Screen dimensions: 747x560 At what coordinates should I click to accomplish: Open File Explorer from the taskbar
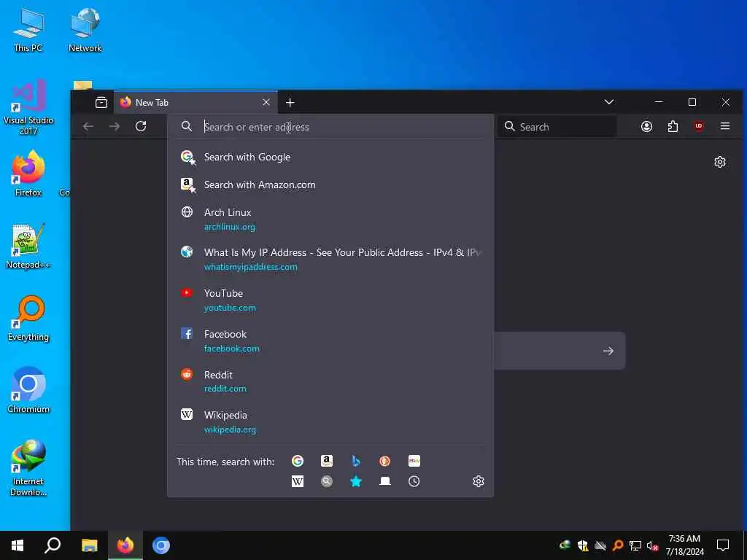[89, 545]
